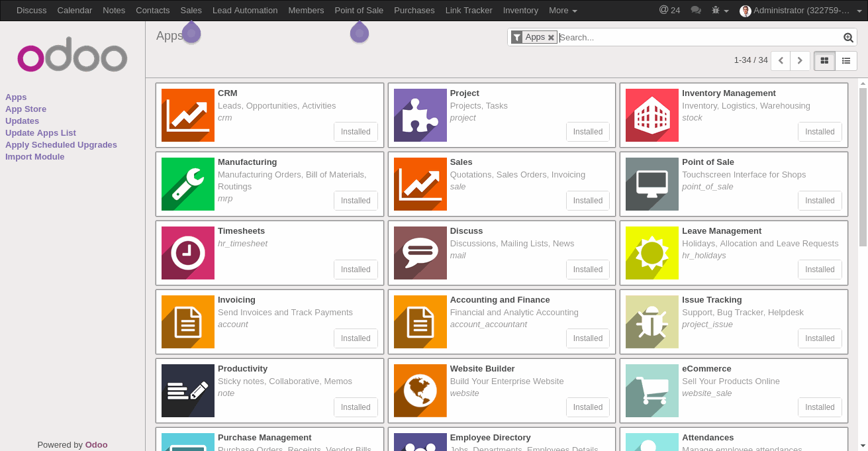868x451 pixels.
Task: Click Installed button on Manufacturing card
Action: click(x=356, y=201)
